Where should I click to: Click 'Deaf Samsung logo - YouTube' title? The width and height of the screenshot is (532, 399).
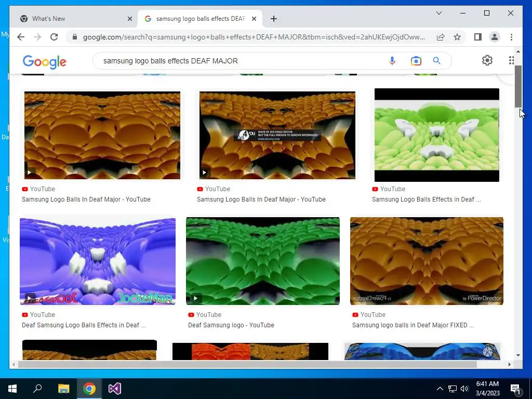pos(231,325)
